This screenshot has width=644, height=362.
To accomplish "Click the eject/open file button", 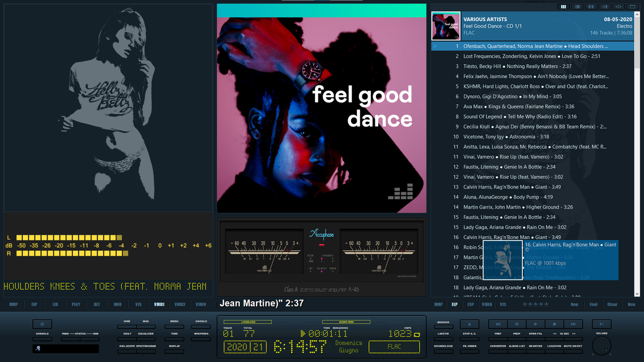I will [469, 324].
